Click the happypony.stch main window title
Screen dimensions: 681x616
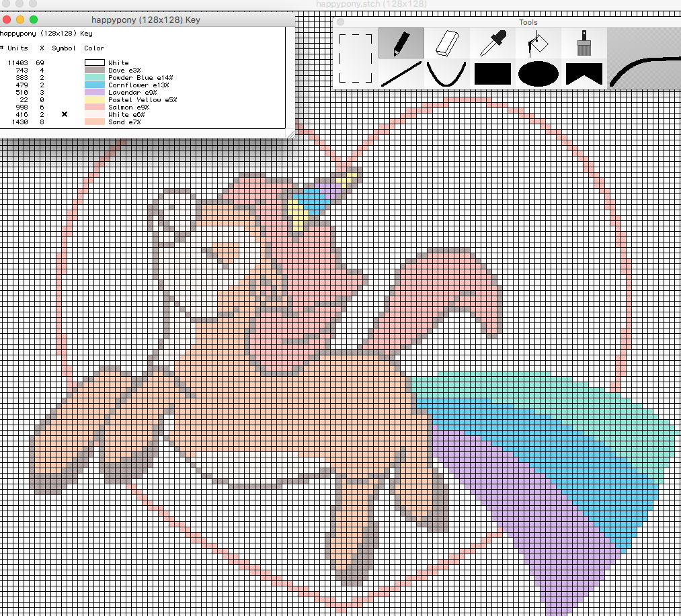pyautogui.click(x=371, y=4)
